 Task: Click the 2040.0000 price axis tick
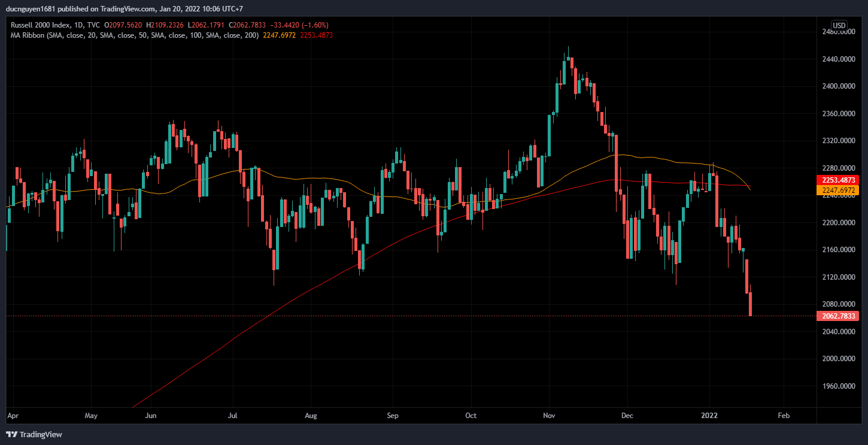tap(838, 332)
